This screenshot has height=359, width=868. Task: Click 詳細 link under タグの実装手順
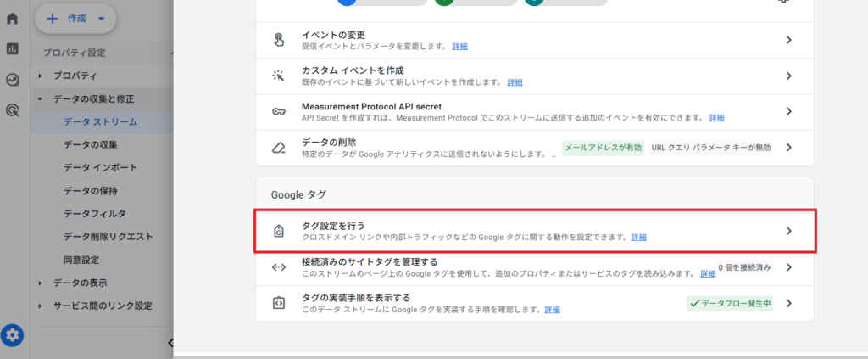click(552, 309)
